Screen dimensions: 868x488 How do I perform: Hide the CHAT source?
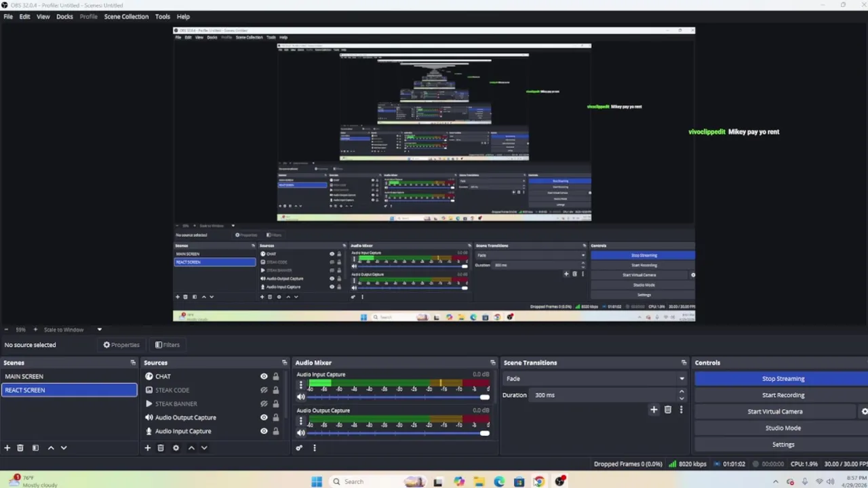pos(264,376)
